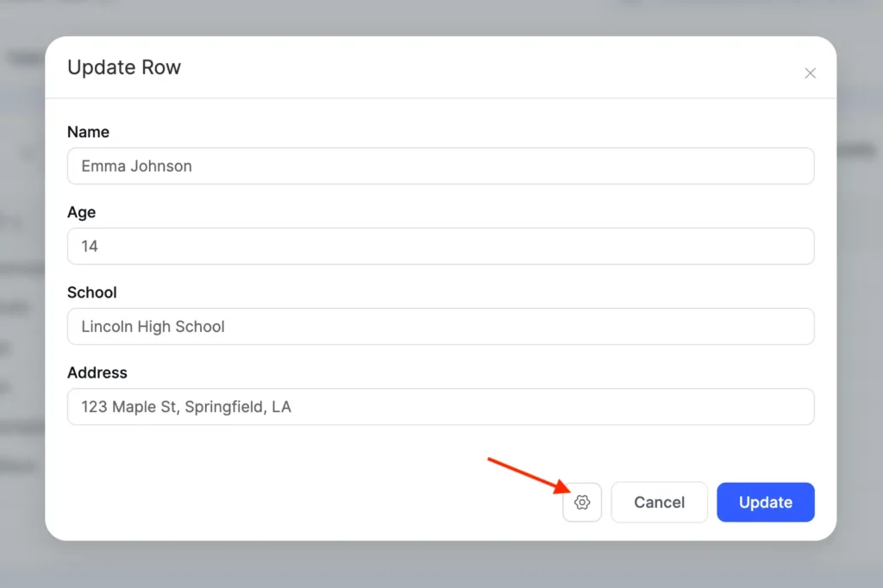The width and height of the screenshot is (883, 588).
Task: Click the Cancel button
Action: click(x=659, y=502)
